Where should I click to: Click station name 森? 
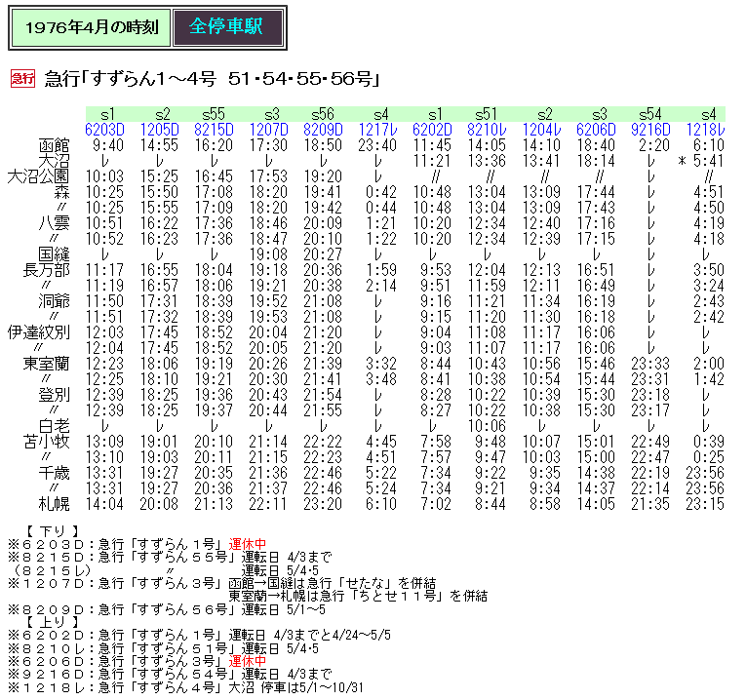point(61,193)
